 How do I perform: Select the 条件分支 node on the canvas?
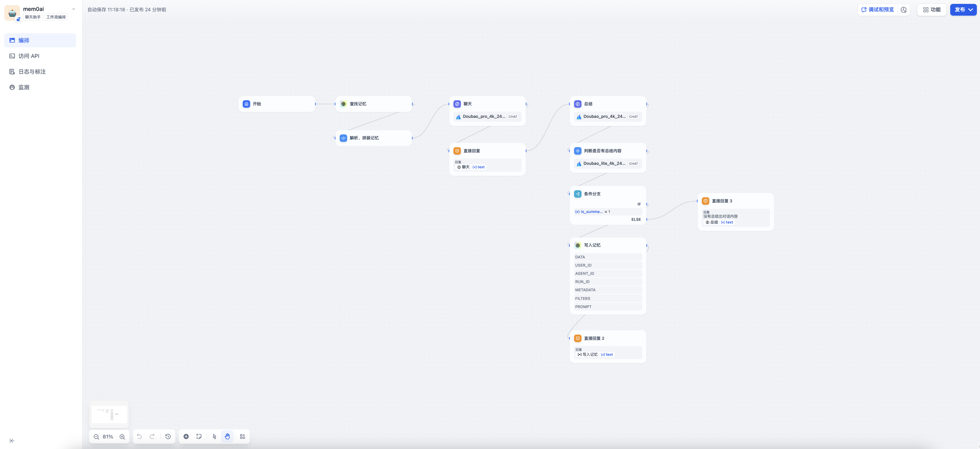[x=592, y=194]
